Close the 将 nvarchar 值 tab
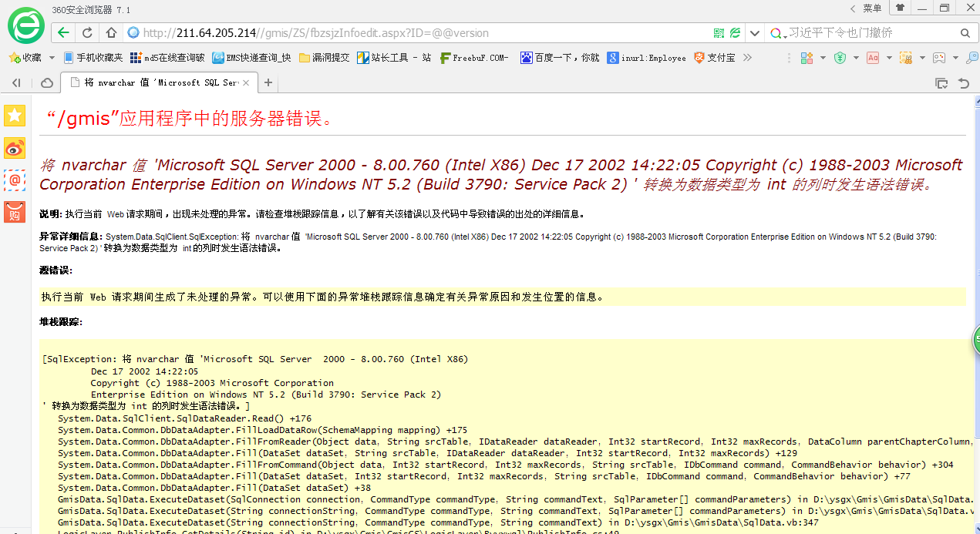 pos(246,82)
